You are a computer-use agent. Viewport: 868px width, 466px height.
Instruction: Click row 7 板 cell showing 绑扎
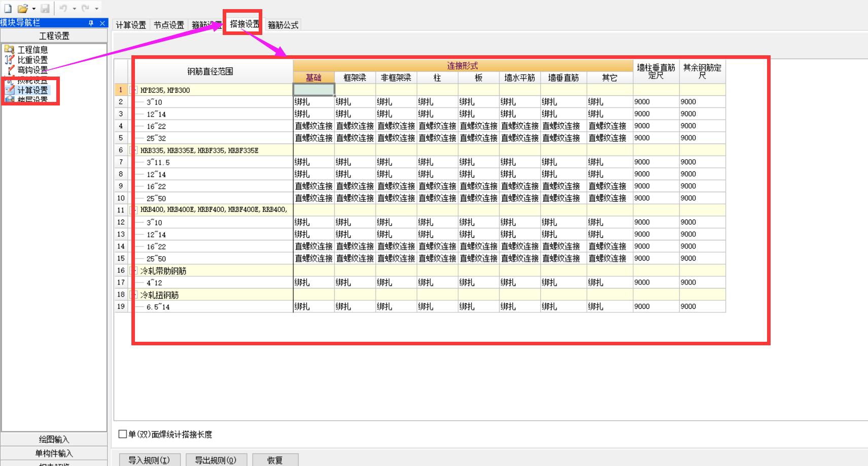pos(478,162)
